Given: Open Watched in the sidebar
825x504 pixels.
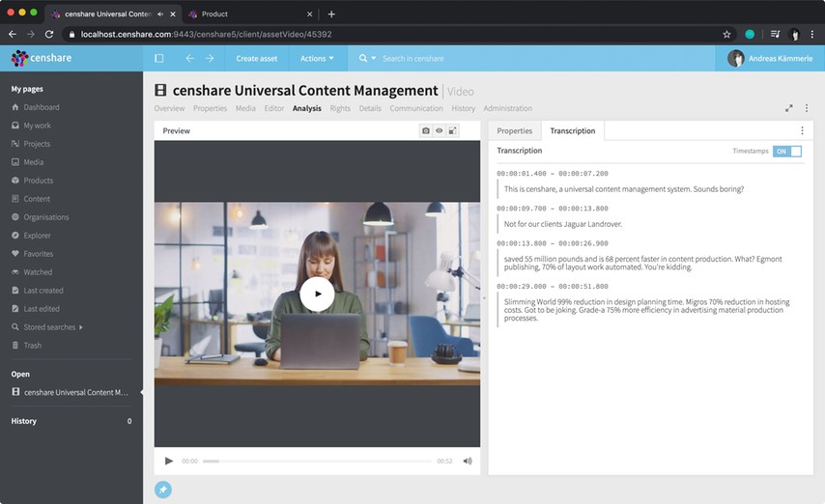Looking at the screenshot, I should tap(38, 272).
